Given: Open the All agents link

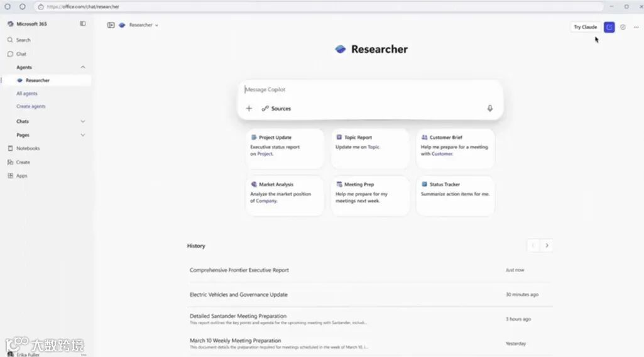Looking at the screenshot, I should [26, 94].
